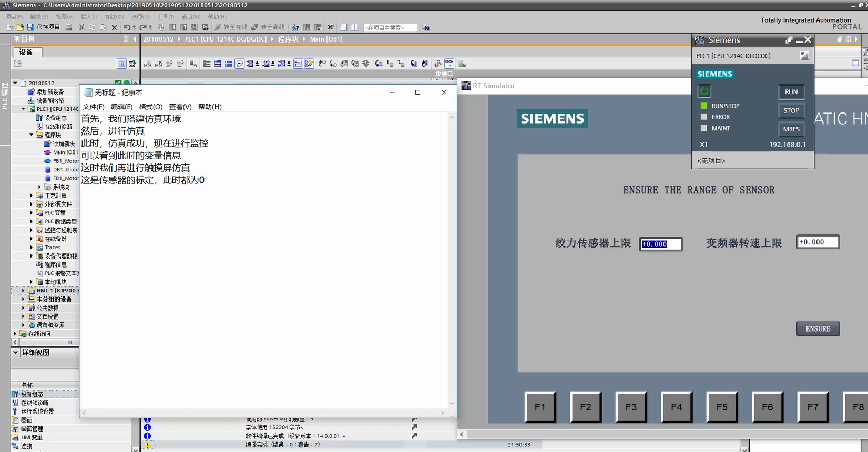Screen dimensions: 868x452
Task: Click the download to device icon
Action: point(172,27)
